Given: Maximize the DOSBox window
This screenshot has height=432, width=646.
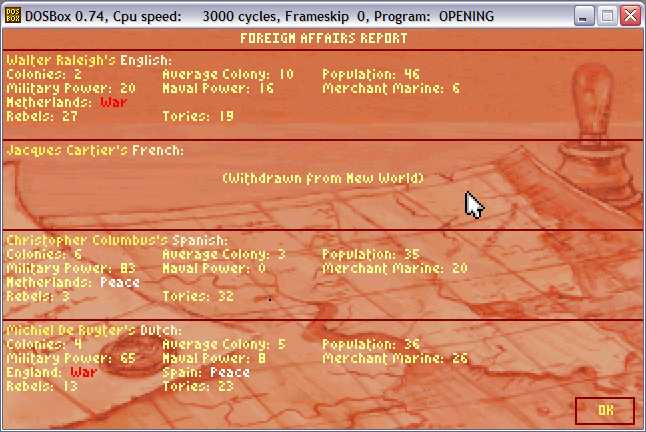Looking at the screenshot, I should click(x=606, y=16).
